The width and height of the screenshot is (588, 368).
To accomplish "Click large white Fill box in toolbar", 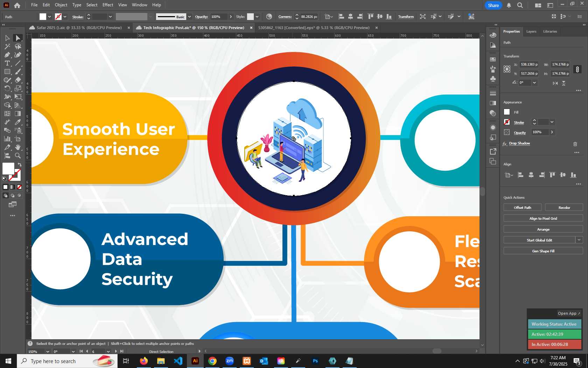I will [x=8, y=169].
